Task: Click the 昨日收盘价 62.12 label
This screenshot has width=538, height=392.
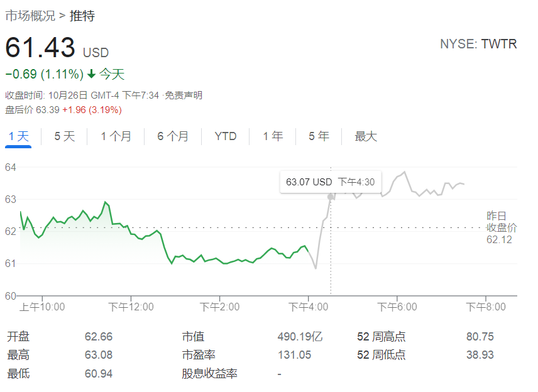Action: point(502,227)
